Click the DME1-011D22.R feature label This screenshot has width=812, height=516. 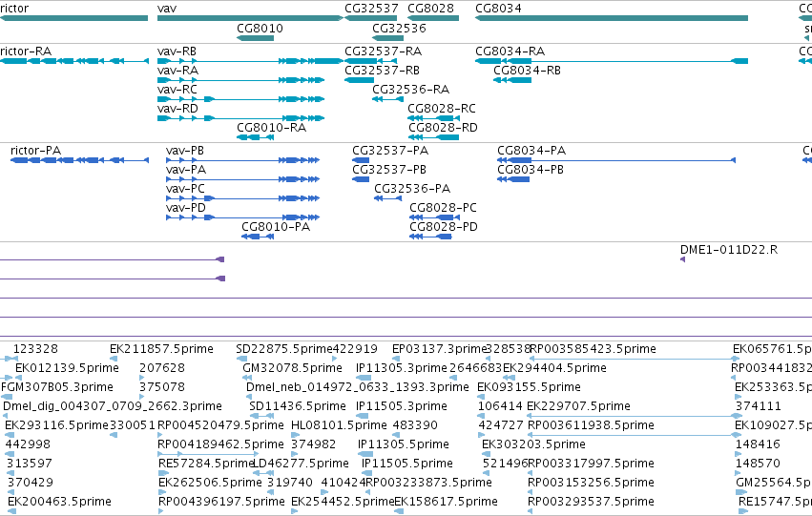(729, 250)
